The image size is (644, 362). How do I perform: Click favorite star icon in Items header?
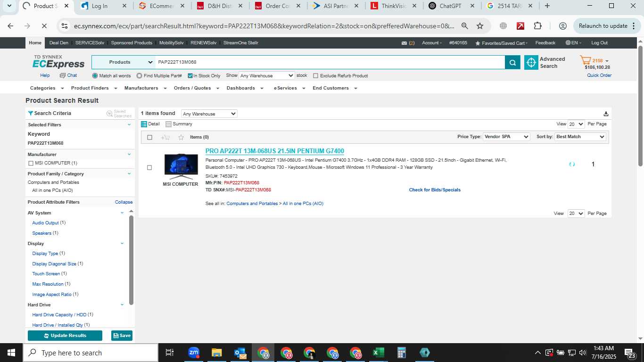pyautogui.click(x=181, y=137)
